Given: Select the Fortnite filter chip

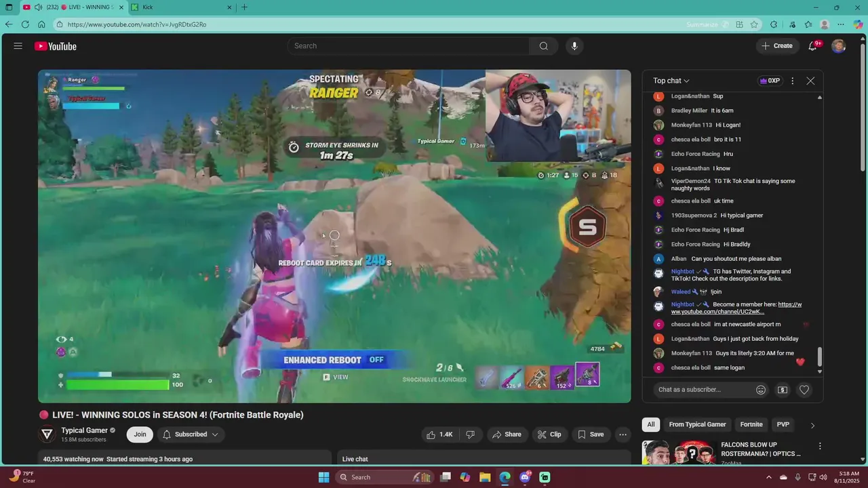Looking at the screenshot, I should 751,425.
